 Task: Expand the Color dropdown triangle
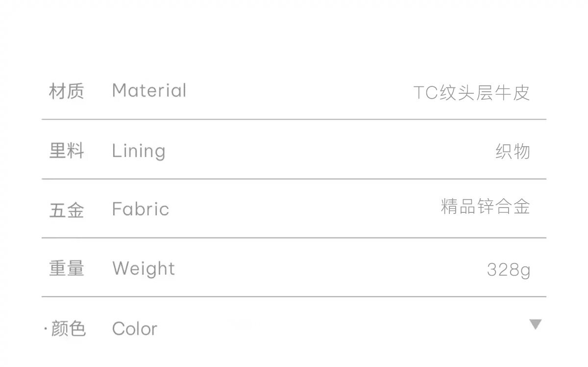click(536, 324)
